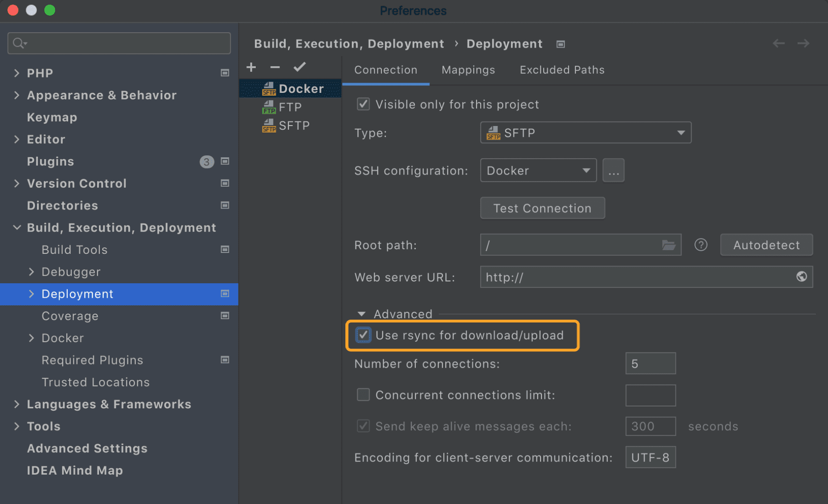828x504 pixels.
Task: Enable Concurrent connections limit
Action: click(363, 394)
